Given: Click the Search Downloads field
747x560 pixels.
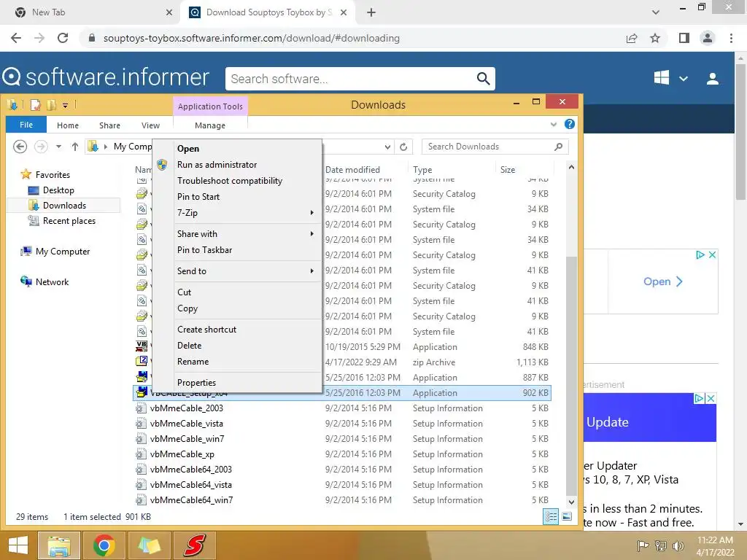Looking at the screenshot, I should click(495, 147).
